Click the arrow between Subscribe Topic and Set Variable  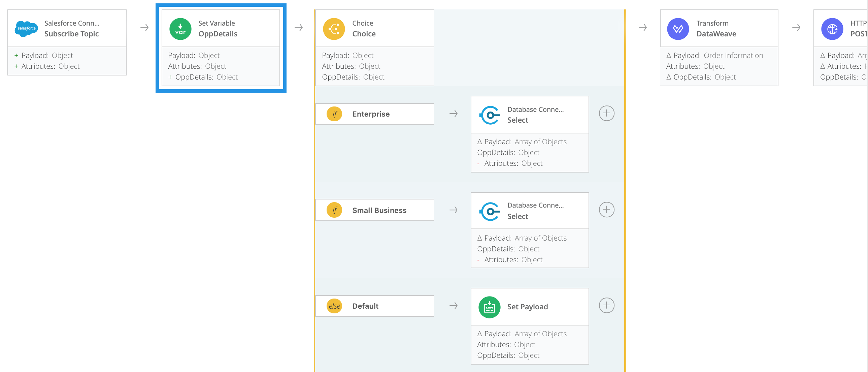click(x=144, y=27)
